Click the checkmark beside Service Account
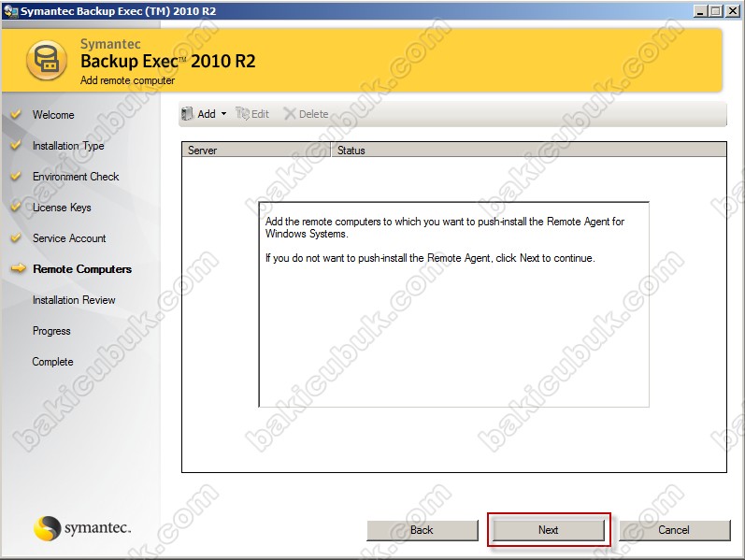Screen dimensions: 745x560 (x=16, y=237)
